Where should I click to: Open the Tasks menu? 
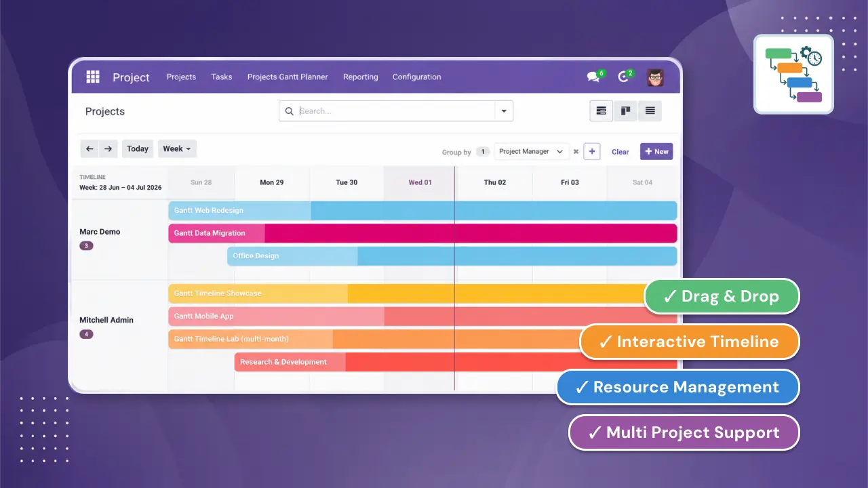(222, 77)
